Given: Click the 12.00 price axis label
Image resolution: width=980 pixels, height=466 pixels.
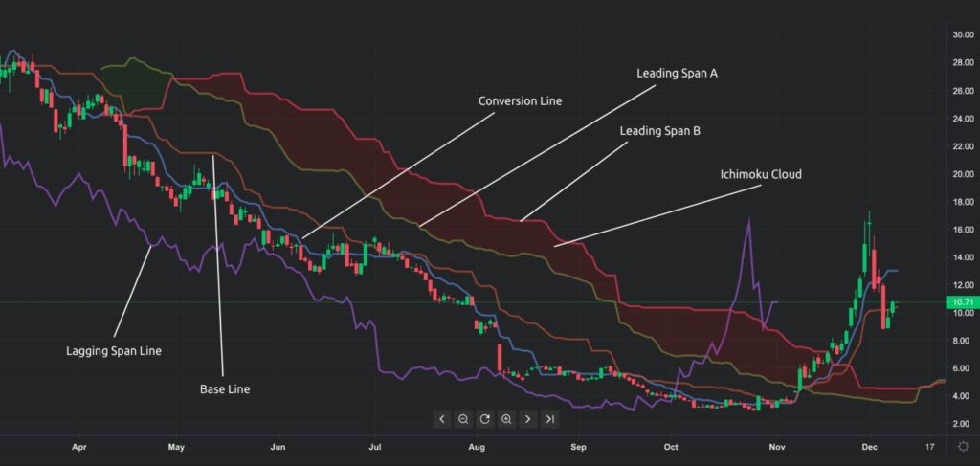Looking at the screenshot, I should pyautogui.click(x=963, y=285).
